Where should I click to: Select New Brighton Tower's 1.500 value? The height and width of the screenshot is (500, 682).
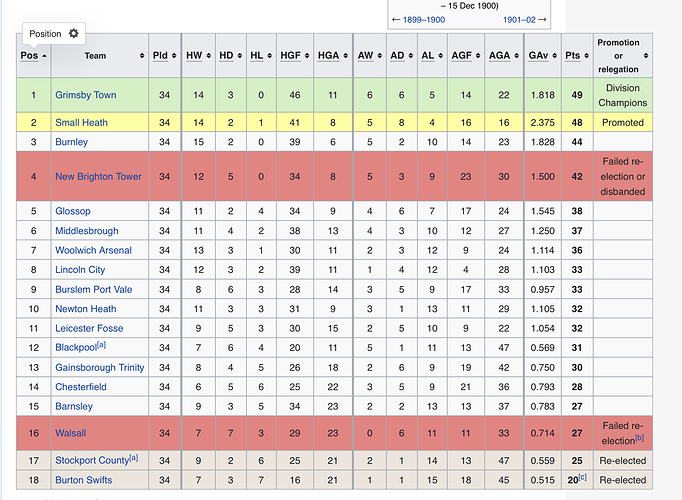click(x=543, y=177)
